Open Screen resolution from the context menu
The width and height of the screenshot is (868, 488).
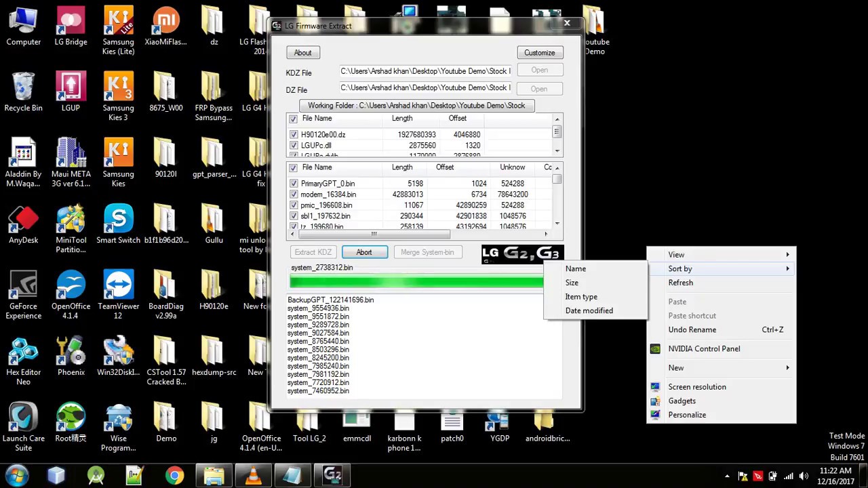721,387
